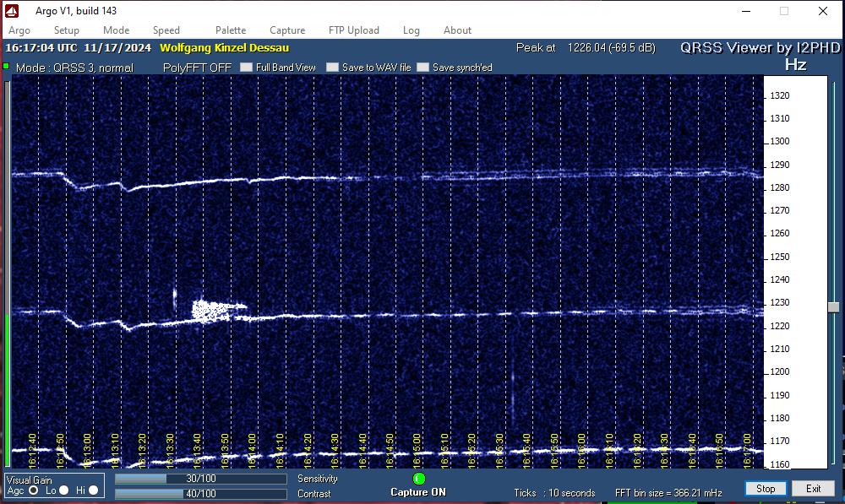Click the frequency scale scroll handle
Screen dimensions: 845x504
click(834, 307)
